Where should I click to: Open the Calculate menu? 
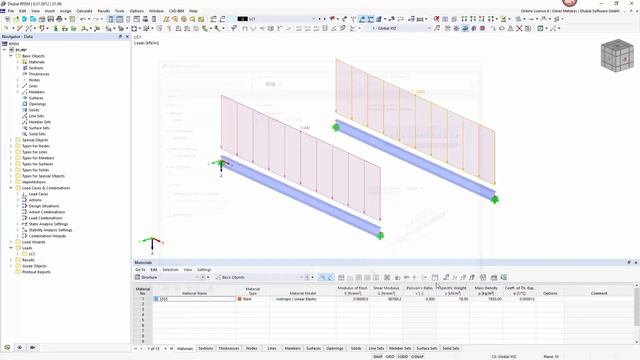[84, 11]
